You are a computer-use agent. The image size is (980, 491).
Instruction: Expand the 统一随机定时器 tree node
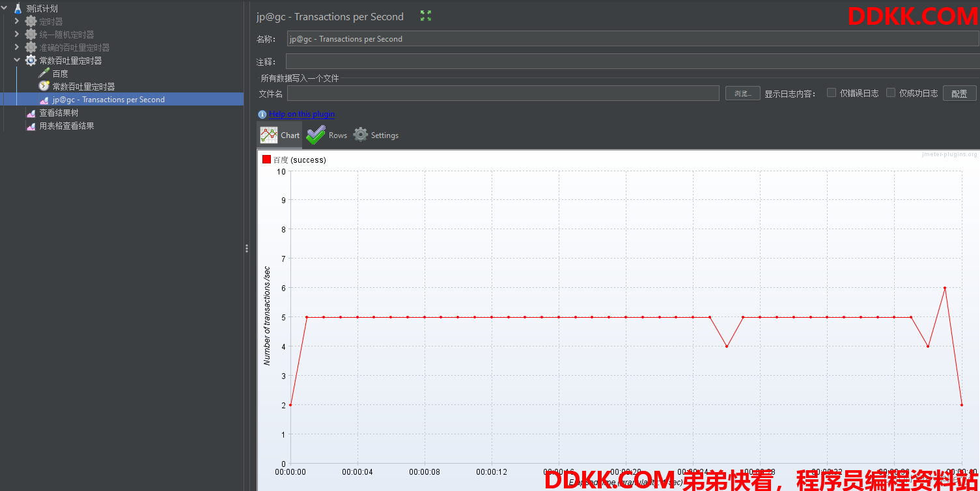[17, 35]
